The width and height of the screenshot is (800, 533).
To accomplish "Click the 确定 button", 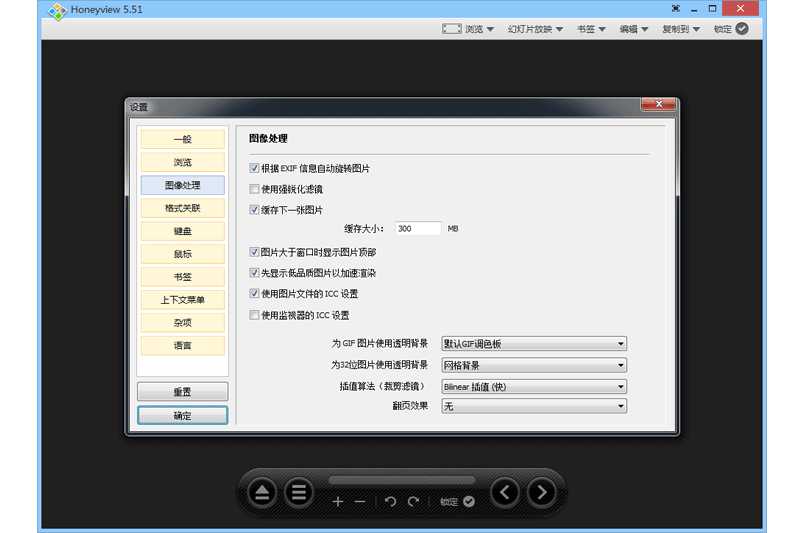I will (183, 416).
